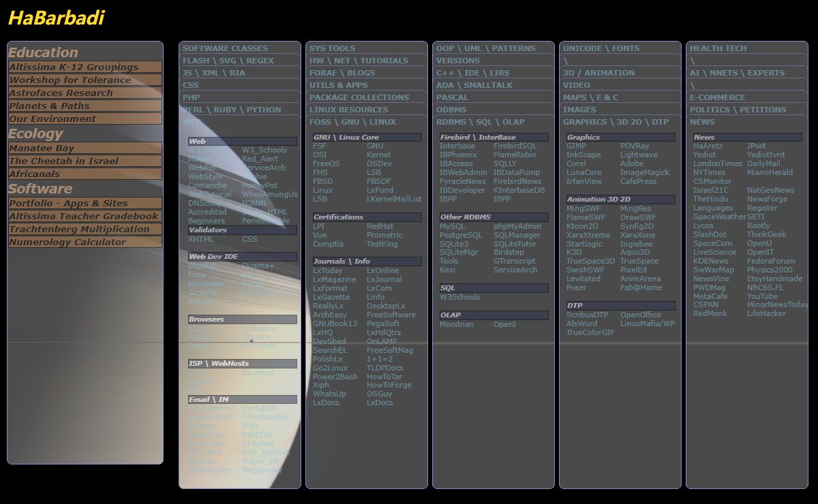Image resolution: width=818 pixels, height=504 pixels.
Task: Open the PERL \ RUBY \ PYTHON tab
Action: point(239,110)
